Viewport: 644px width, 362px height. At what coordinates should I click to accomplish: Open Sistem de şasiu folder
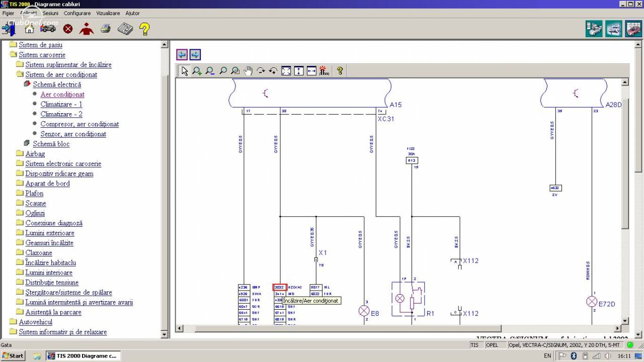pyautogui.click(x=41, y=45)
